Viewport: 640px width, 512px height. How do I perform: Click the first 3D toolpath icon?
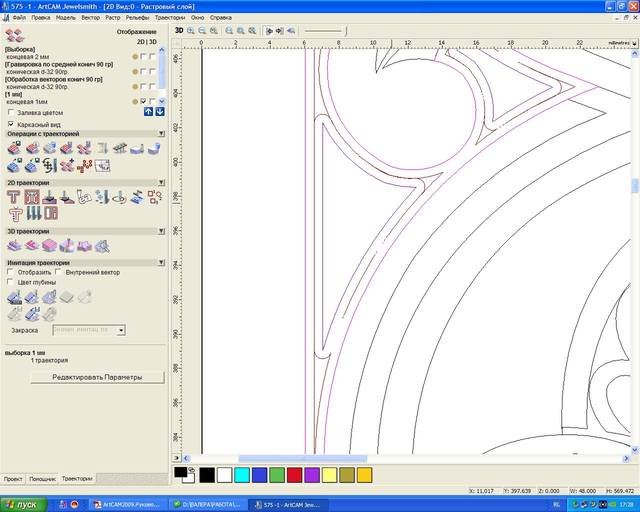(x=14, y=245)
